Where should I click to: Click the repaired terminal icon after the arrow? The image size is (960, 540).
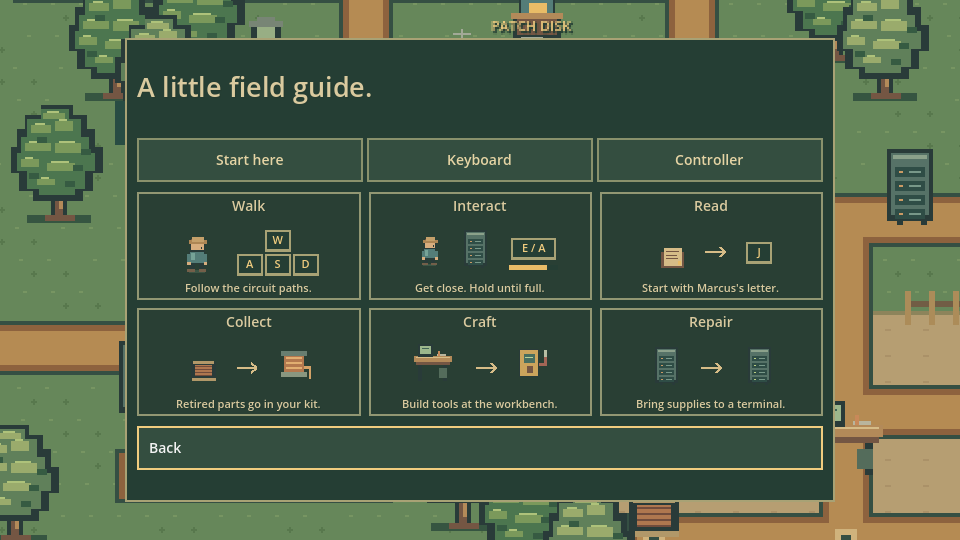(759, 364)
